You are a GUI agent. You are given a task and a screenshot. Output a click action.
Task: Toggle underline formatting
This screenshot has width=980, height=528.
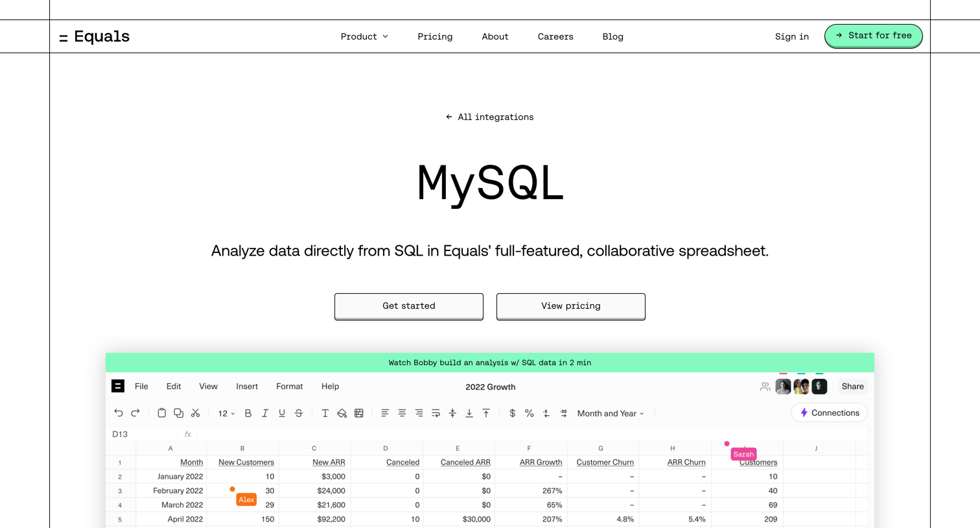pos(282,413)
